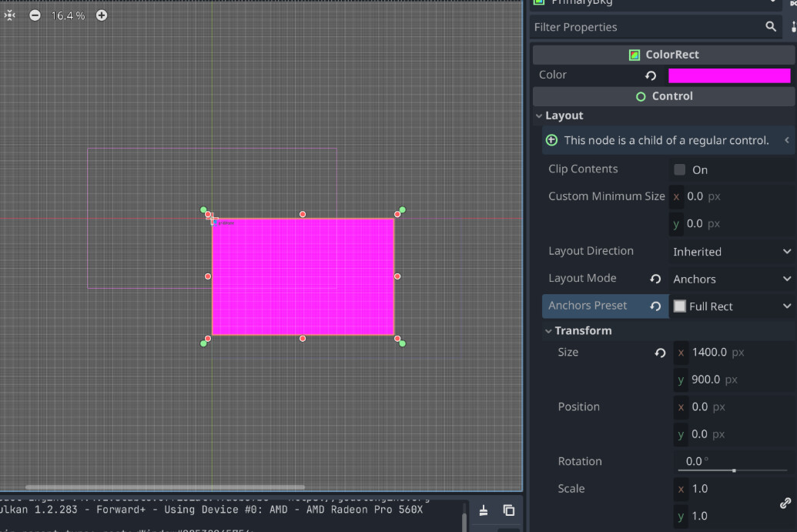Zoom out with the minus button
Image resolution: width=797 pixels, height=532 pixels.
coord(35,15)
